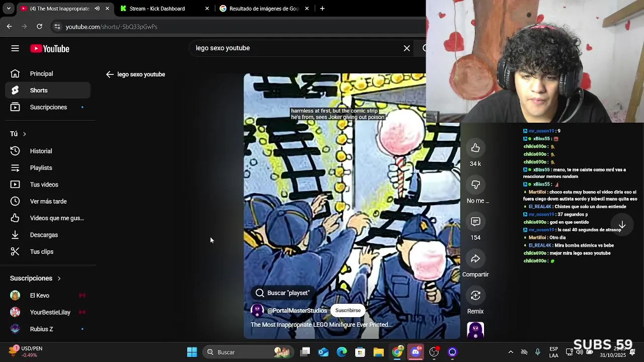
Task: Go back from lego sexo youtube results
Action: pyautogui.click(x=110, y=74)
